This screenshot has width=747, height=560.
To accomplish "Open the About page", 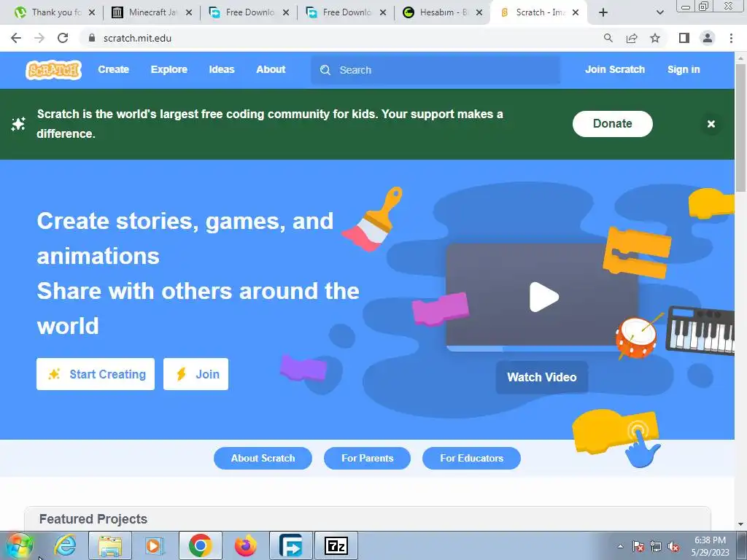I will [x=271, y=69].
